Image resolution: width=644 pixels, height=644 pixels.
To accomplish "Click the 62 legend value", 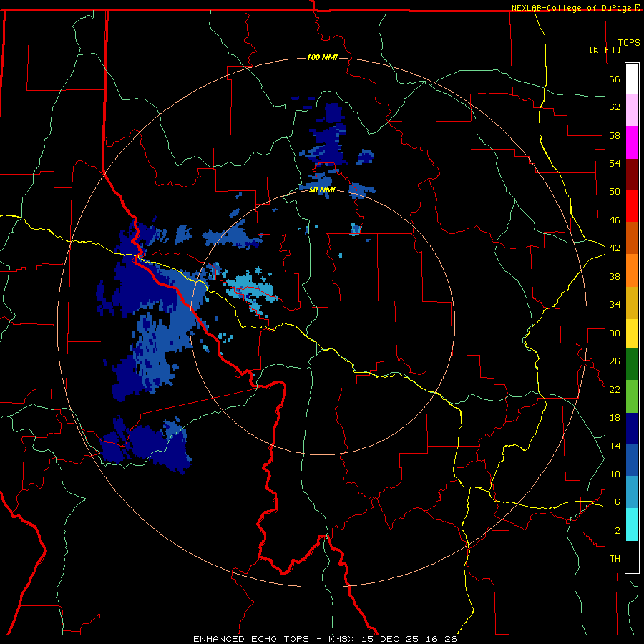I will point(615,107).
